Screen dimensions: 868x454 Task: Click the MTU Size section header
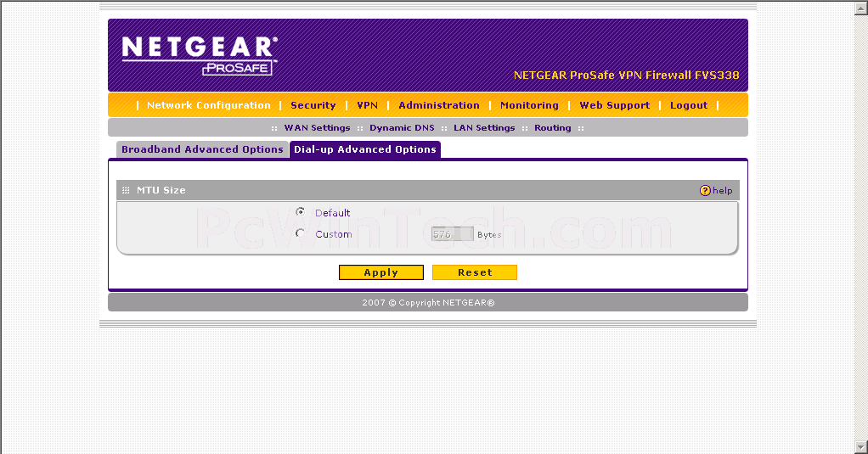click(427, 190)
